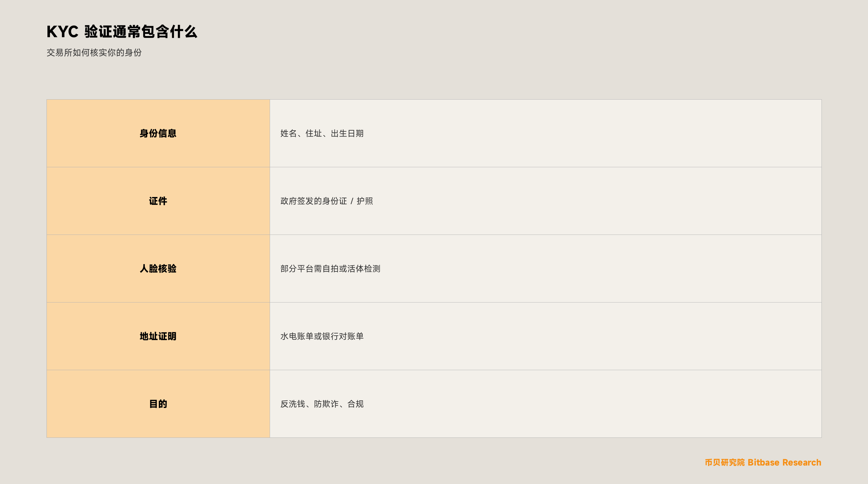Select the cell 反洗钱、防欺诈、合规

(x=546, y=404)
